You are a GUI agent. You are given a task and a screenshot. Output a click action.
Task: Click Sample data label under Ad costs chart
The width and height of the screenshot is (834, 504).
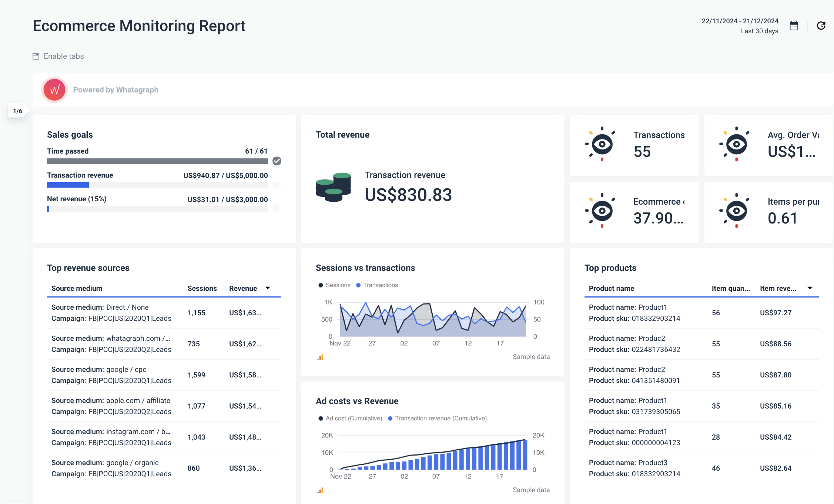531,490
